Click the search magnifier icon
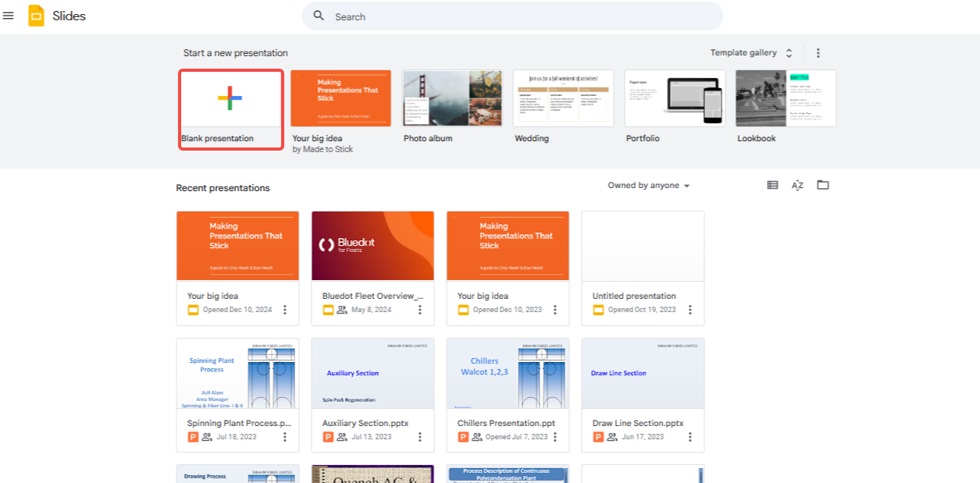 click(x=319, y=16)
